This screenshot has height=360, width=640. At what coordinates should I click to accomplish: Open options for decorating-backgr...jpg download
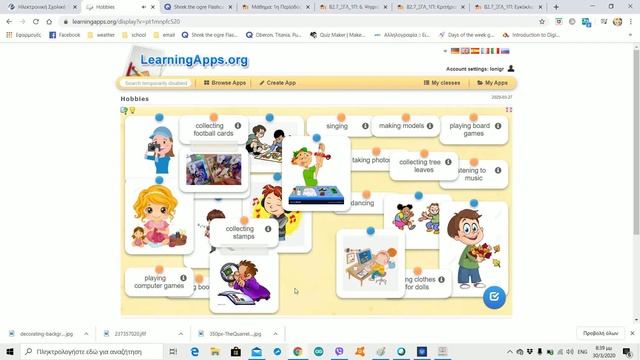[86, 334]
